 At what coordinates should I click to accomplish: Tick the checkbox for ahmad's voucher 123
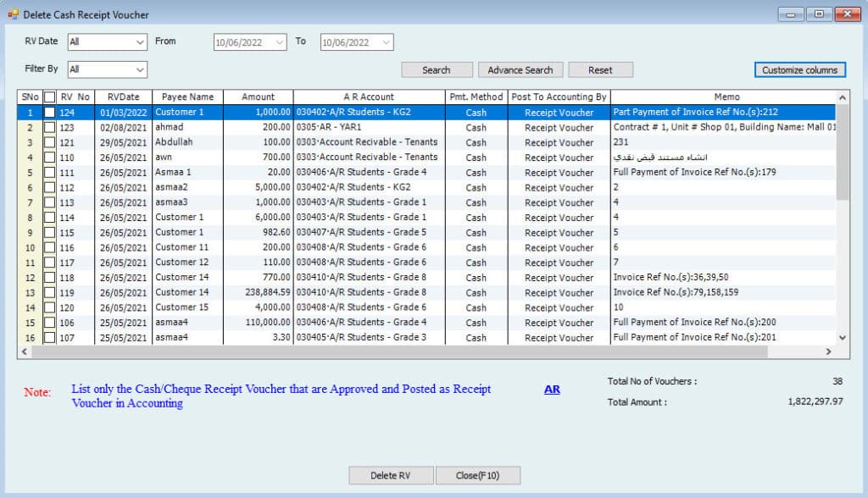50,128
